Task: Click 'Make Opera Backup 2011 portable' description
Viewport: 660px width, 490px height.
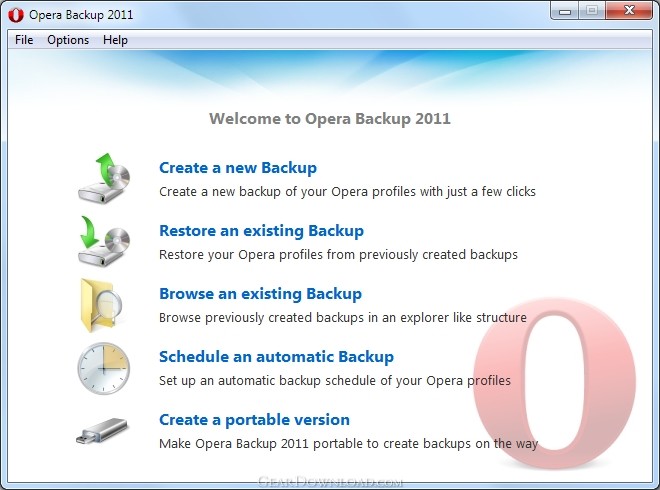Action: [x=349, y=444]
